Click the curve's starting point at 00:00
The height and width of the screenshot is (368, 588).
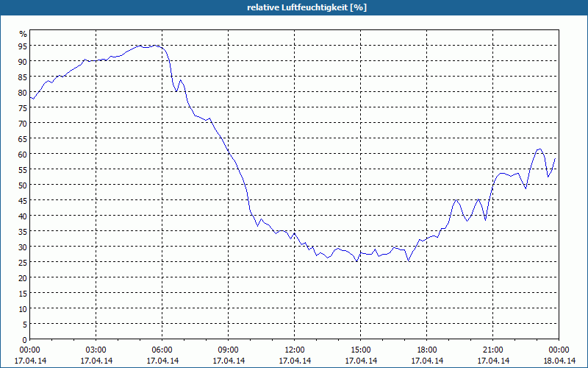click(30, 98)
